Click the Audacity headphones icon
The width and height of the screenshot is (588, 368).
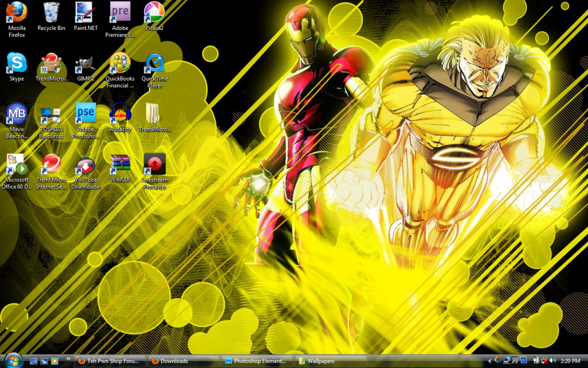pos(120,117)
